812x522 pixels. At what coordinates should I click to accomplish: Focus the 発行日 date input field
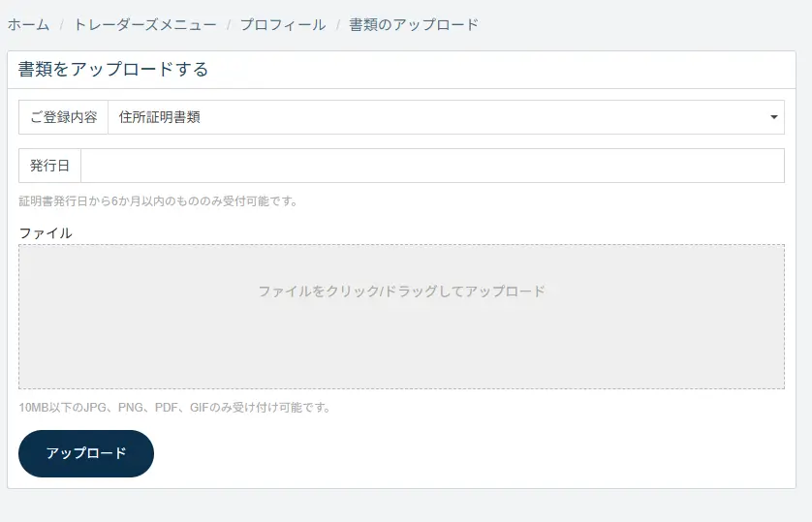click(431, 166)
